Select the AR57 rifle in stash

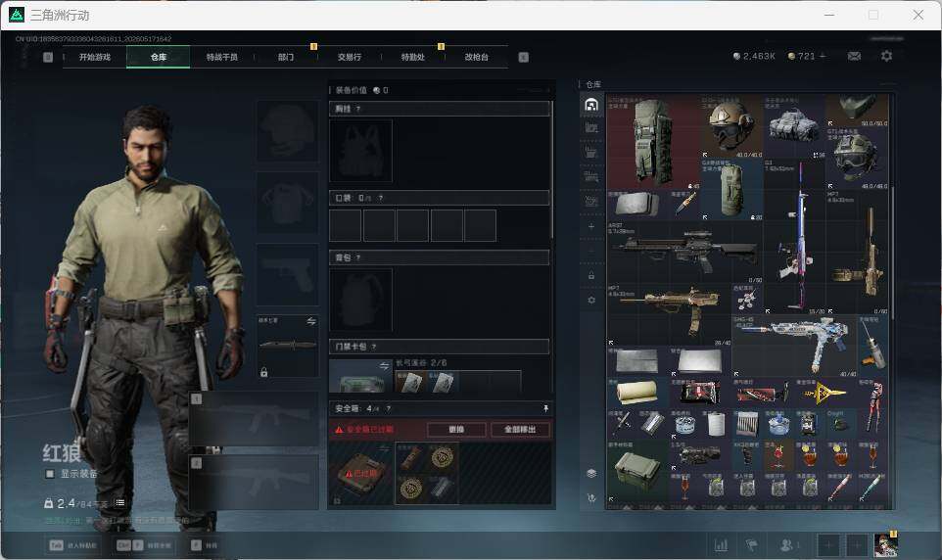[x=684, y=253]
